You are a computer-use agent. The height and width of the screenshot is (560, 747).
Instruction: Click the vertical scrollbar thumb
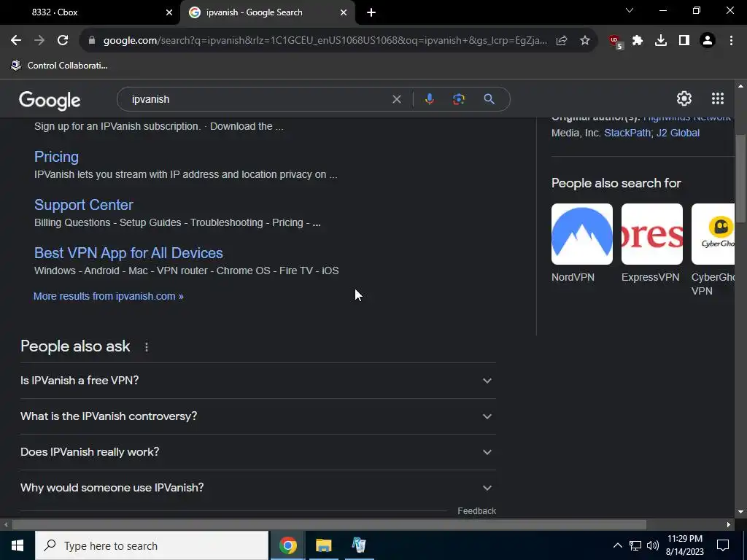740,177
